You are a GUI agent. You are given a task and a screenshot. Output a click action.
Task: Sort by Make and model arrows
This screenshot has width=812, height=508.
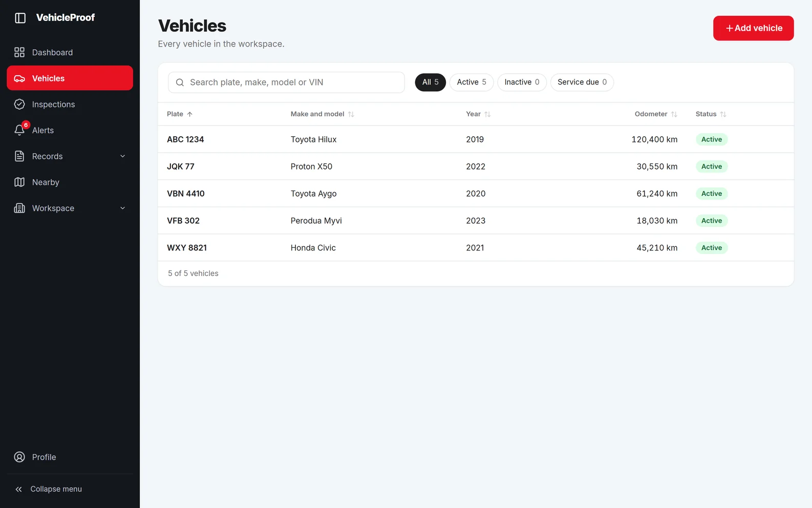point(351,114)
